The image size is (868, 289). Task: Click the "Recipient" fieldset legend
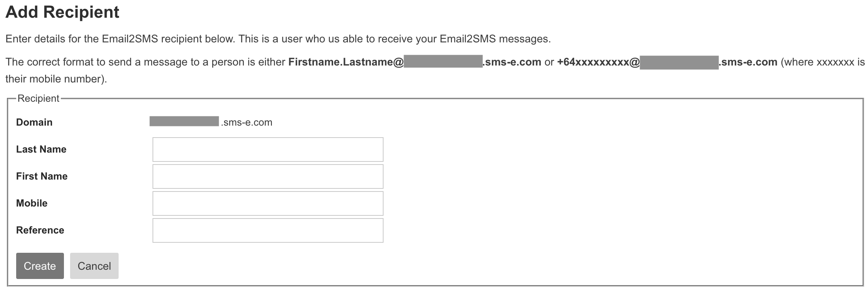click(39, 99)
